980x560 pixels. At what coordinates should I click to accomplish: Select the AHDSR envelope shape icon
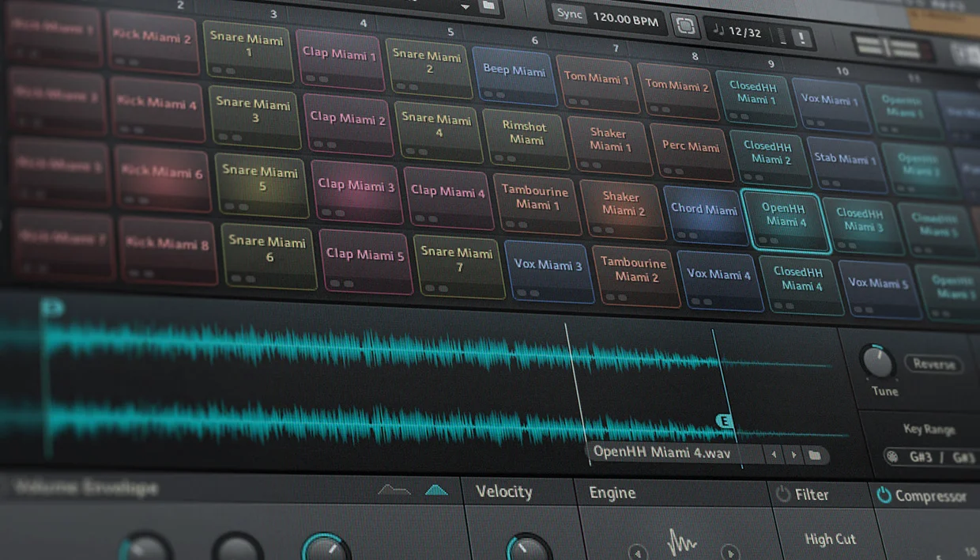(x=394, y=491)
